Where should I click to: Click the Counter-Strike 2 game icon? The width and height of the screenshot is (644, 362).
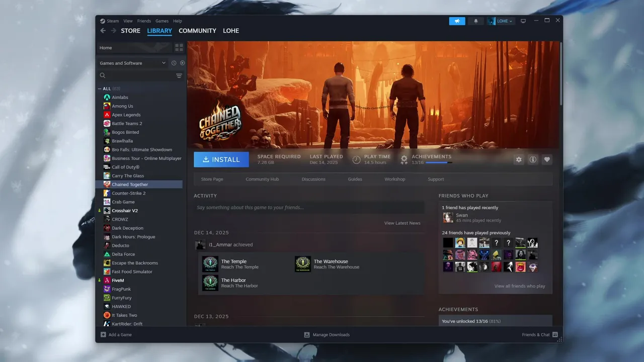(x=107, y=193)
